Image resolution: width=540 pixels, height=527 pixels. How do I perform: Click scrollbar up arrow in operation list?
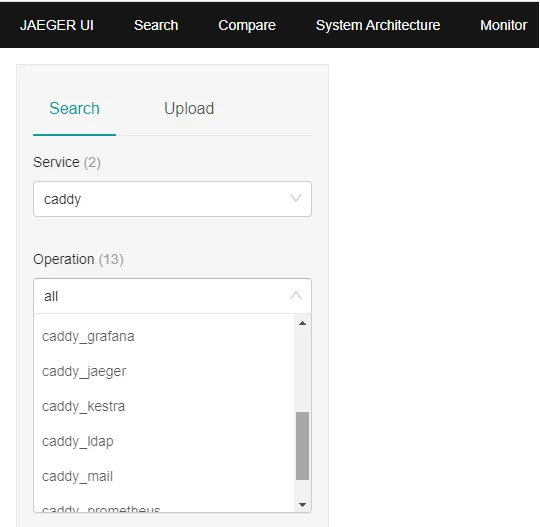pos(302,323)
